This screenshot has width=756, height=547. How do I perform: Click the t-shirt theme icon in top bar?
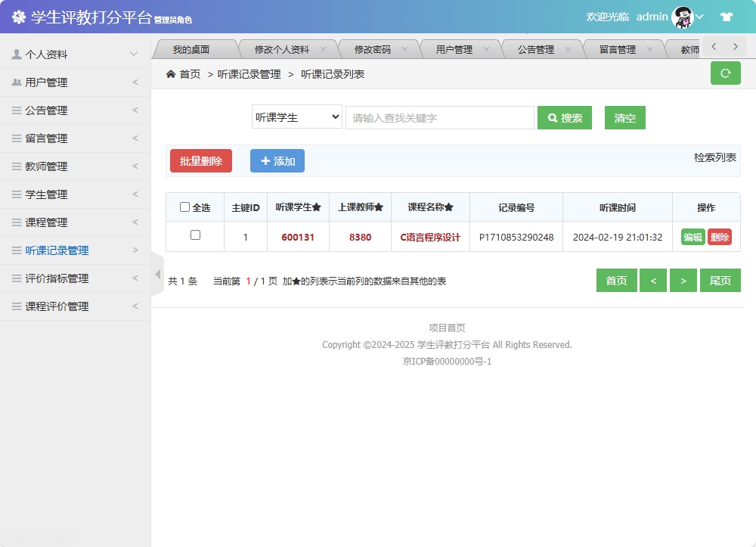(x=727, y=16)
